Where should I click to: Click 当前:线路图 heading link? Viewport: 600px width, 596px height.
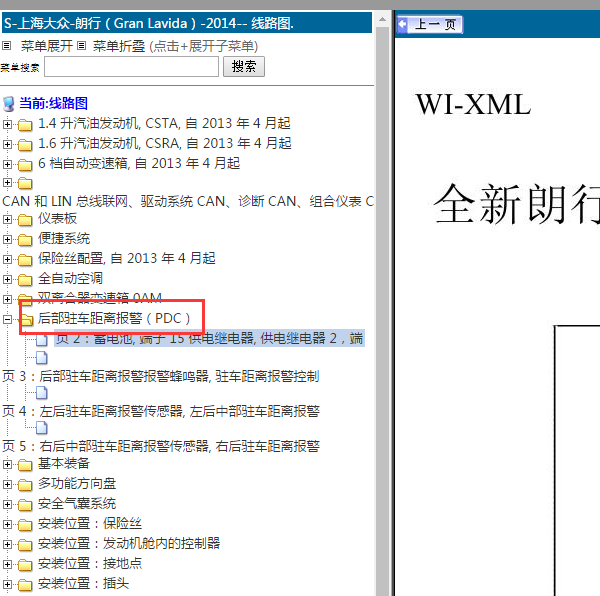coord(54,103)
